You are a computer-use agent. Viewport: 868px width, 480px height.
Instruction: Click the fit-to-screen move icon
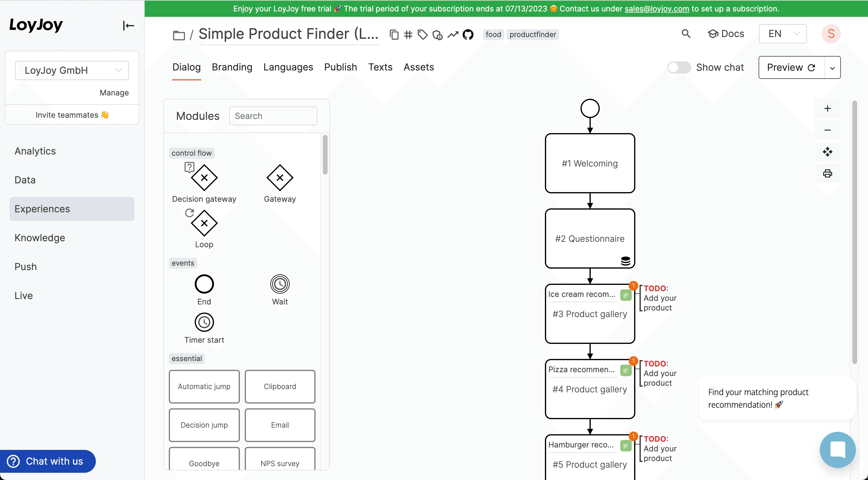[x=827, y=152]
